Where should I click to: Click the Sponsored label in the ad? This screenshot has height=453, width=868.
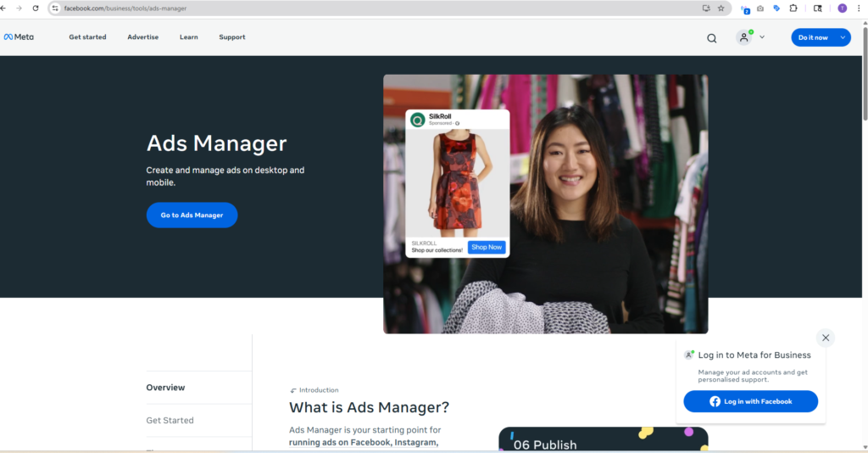tap(441, 124)
